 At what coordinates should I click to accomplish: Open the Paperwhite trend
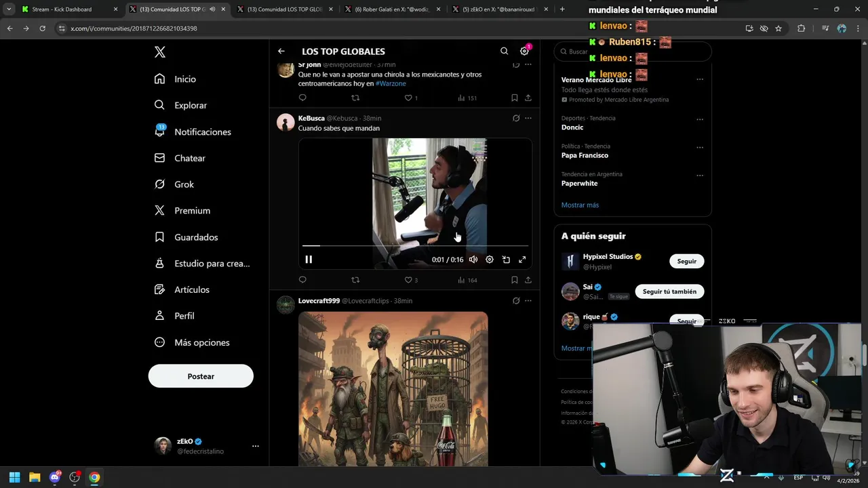pyautogui.click(x=580, y=184)
